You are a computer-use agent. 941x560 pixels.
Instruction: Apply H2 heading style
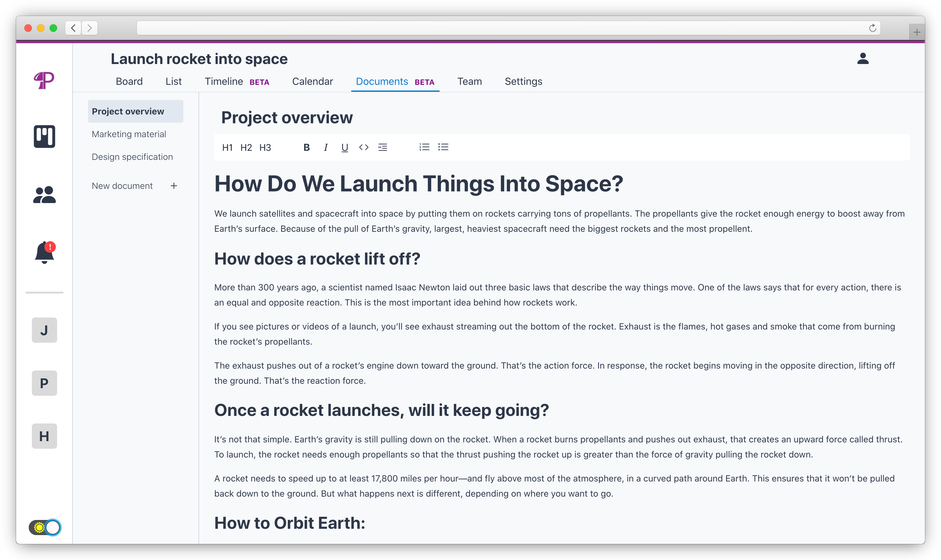[x=246, y=148]
